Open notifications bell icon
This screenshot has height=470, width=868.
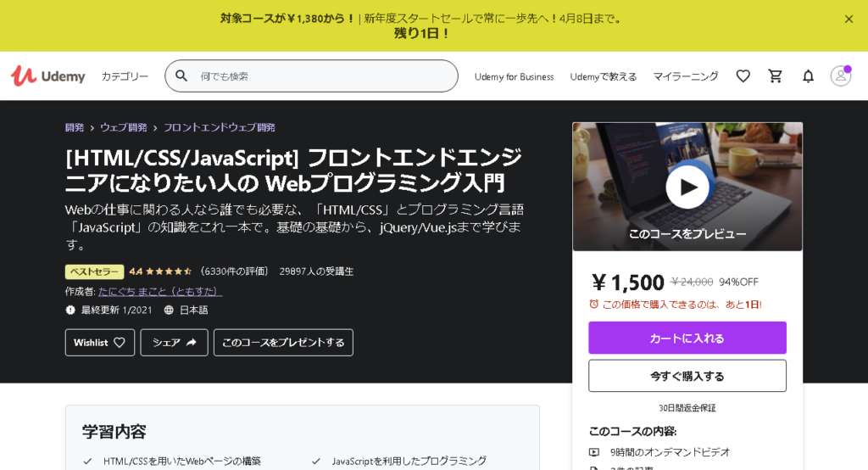[x=808, y=76]
